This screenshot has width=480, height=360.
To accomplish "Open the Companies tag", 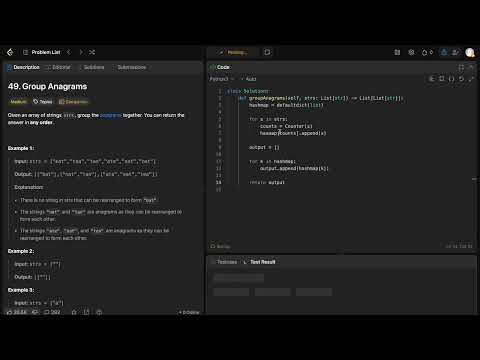I will coord(74,102).
